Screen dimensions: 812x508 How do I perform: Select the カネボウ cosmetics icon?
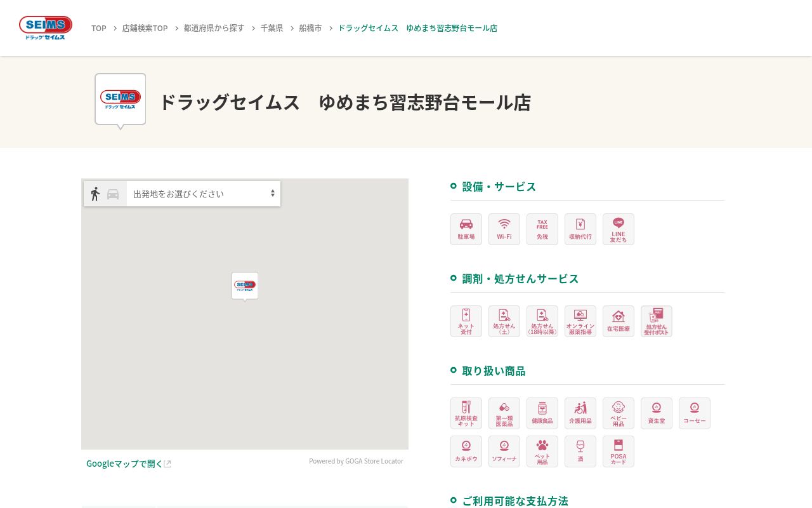pos(466,451)
